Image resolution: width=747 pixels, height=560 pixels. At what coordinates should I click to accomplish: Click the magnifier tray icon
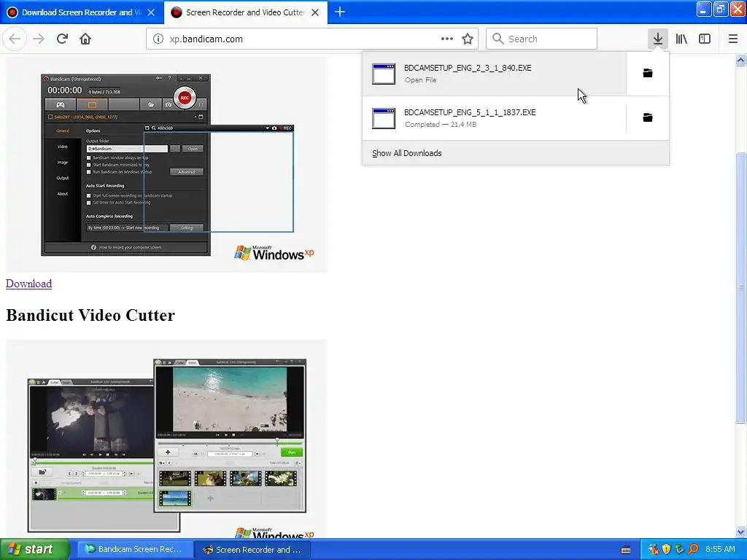(x=693, y=549)
